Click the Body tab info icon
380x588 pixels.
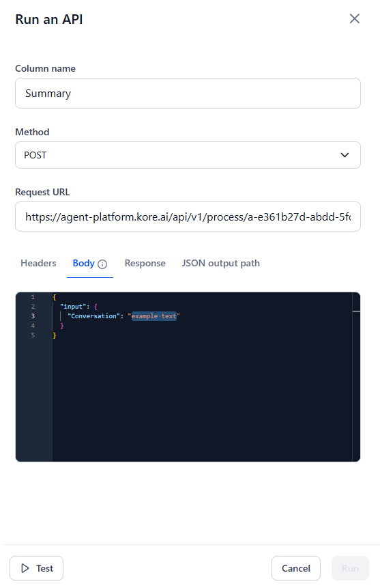tap(102, 264)
